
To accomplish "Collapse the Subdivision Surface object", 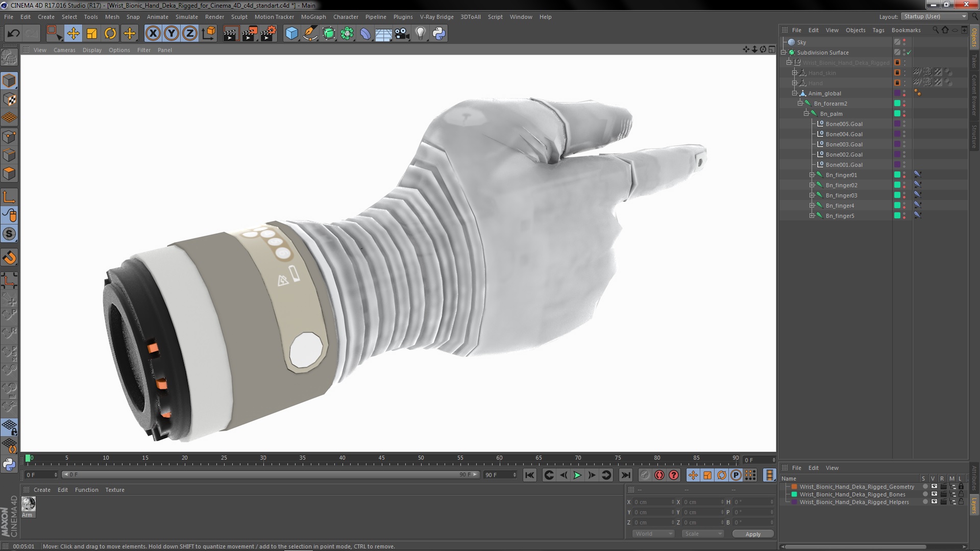I will tap(783, 53).
